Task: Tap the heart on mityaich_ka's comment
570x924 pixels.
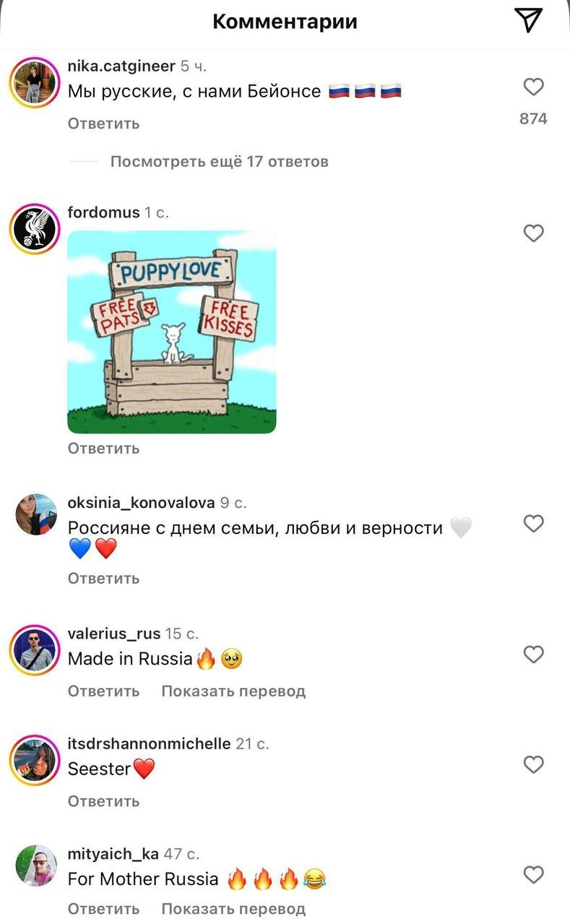Action: pyautogui.click(x=533, y=875)
